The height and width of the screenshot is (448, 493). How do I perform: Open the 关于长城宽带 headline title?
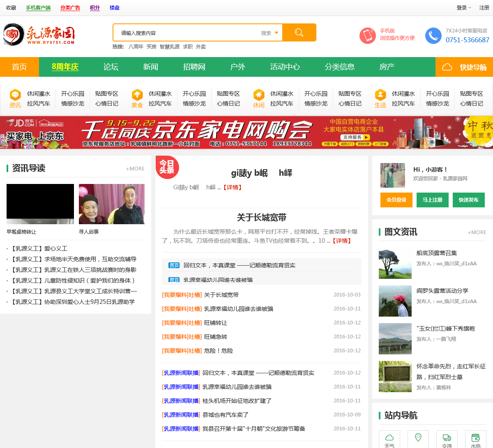(262, 218)
